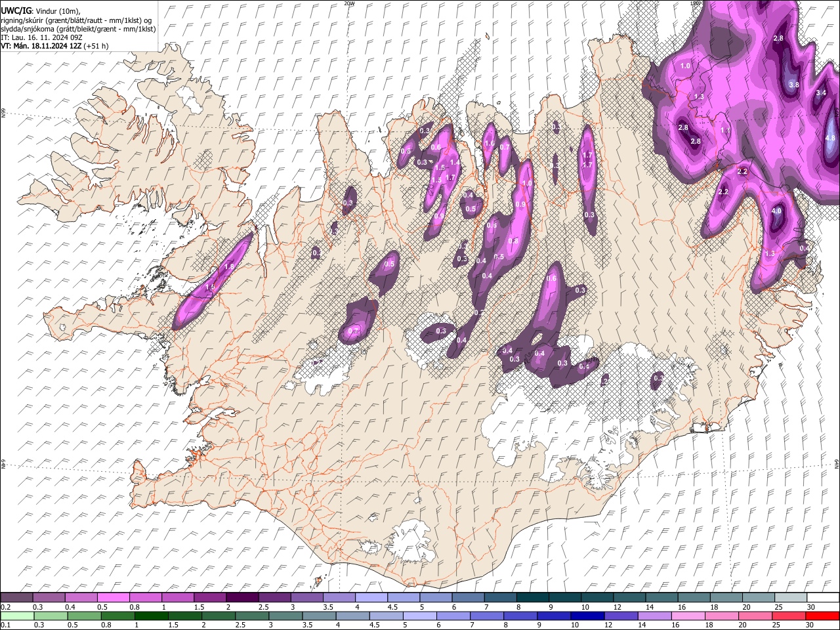Image resolution: width=840 pixels, height=630 pixels.
Task: Click the 4.8 snowfall value on the map
Action: (x=830, y=138)
